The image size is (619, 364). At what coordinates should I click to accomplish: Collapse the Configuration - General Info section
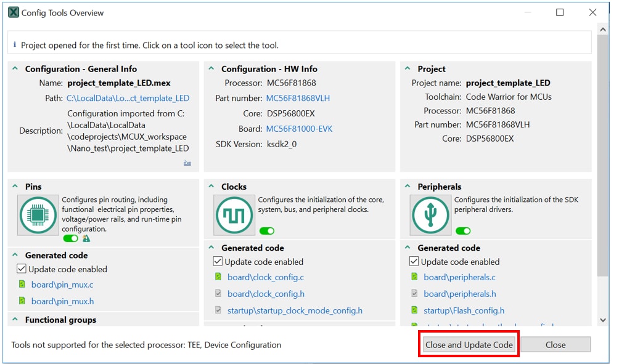[15, 69]
